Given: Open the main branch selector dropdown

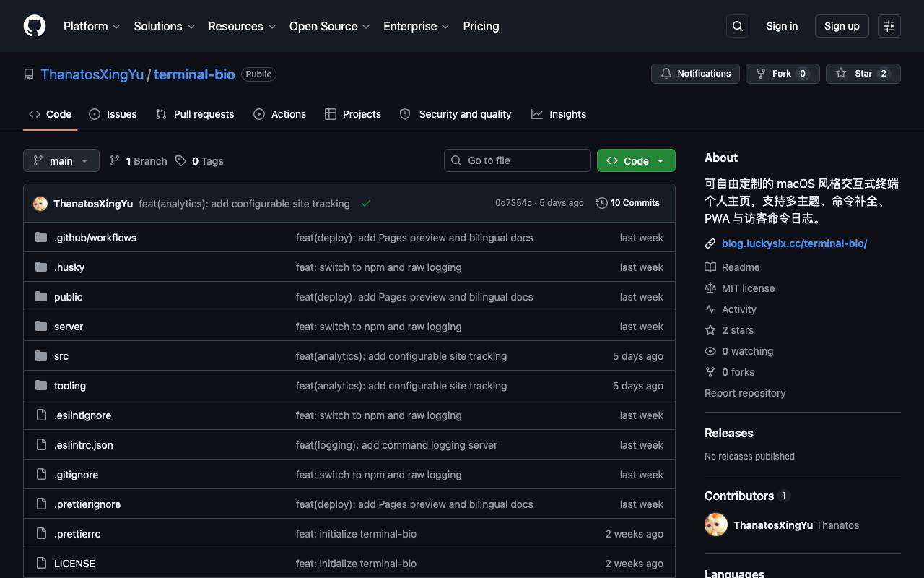Looking at the screenshot, I should (x=61, y=160).
